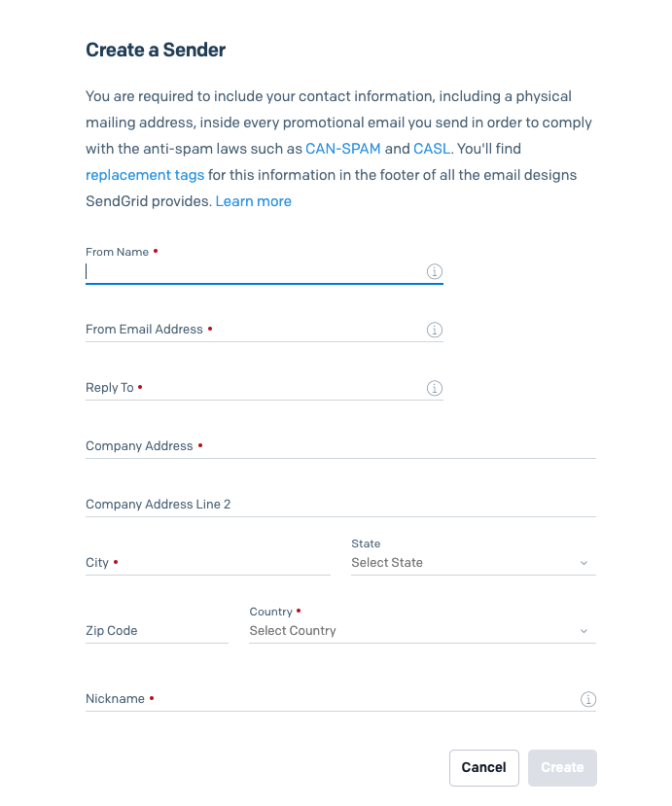Click the State dropdown chevron arrow

coord(584,563)
